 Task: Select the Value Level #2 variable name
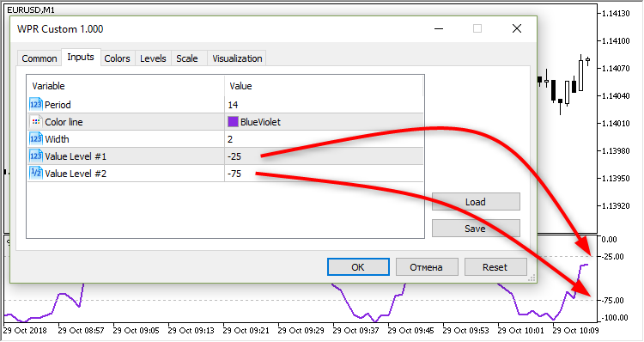click(x=76, y=174)
